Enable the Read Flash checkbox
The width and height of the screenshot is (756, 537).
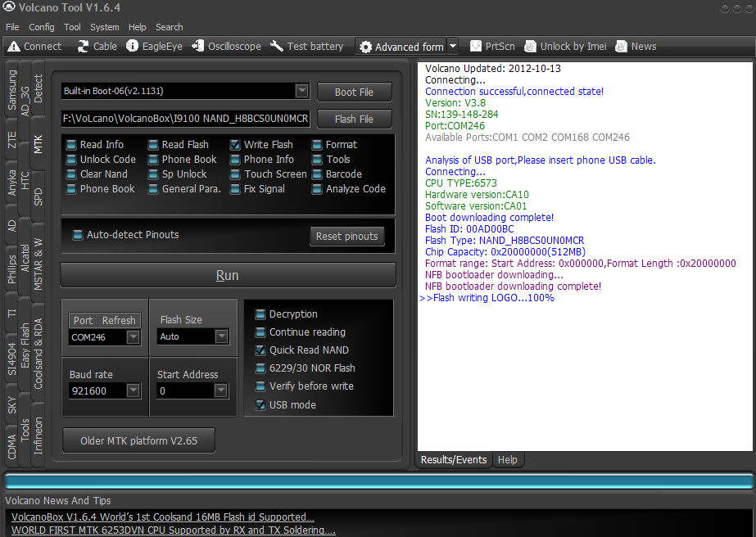click(x=153, y=145)
